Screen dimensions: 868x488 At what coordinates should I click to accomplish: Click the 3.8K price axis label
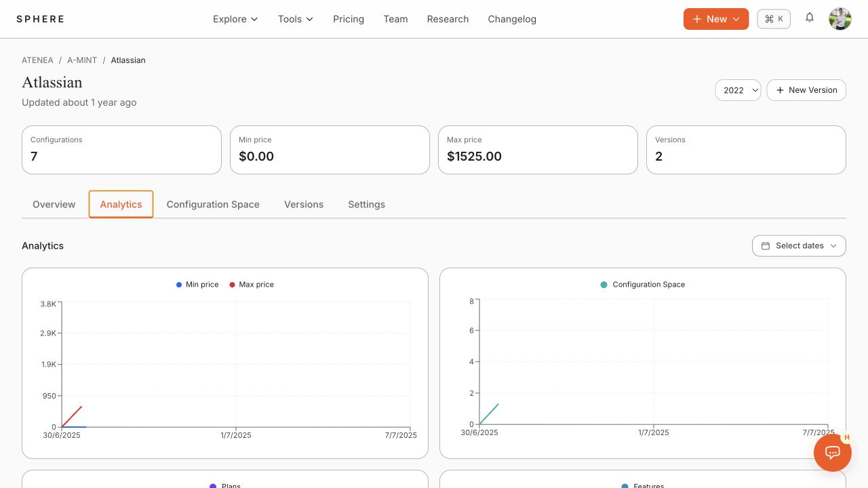(x=48, y=304)
